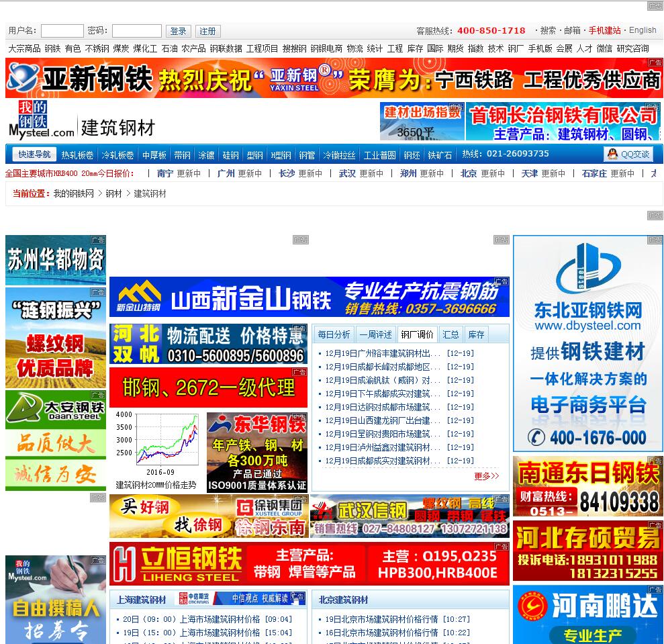Click 东北亚钢铁网 sidebar ad
The width and height of the screenshot is (664, 644).
pyautogui.click(x=587, y=344)
